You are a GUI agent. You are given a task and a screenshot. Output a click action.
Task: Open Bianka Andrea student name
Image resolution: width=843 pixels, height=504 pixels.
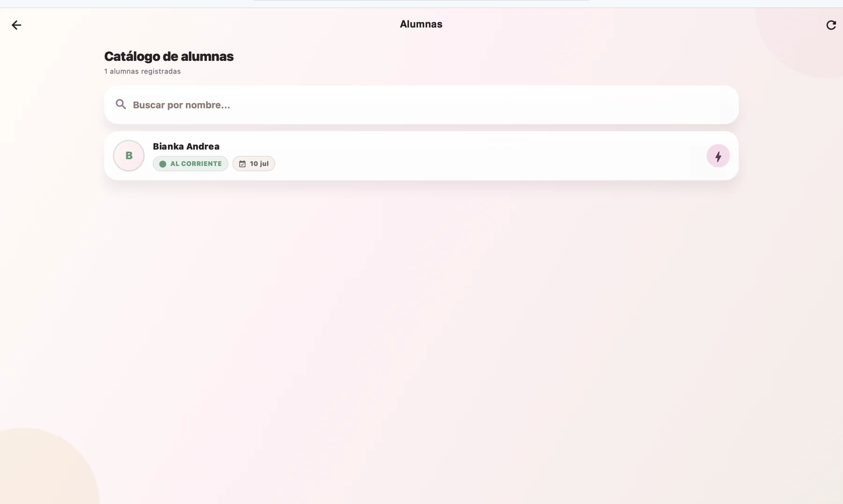point(186,147)
